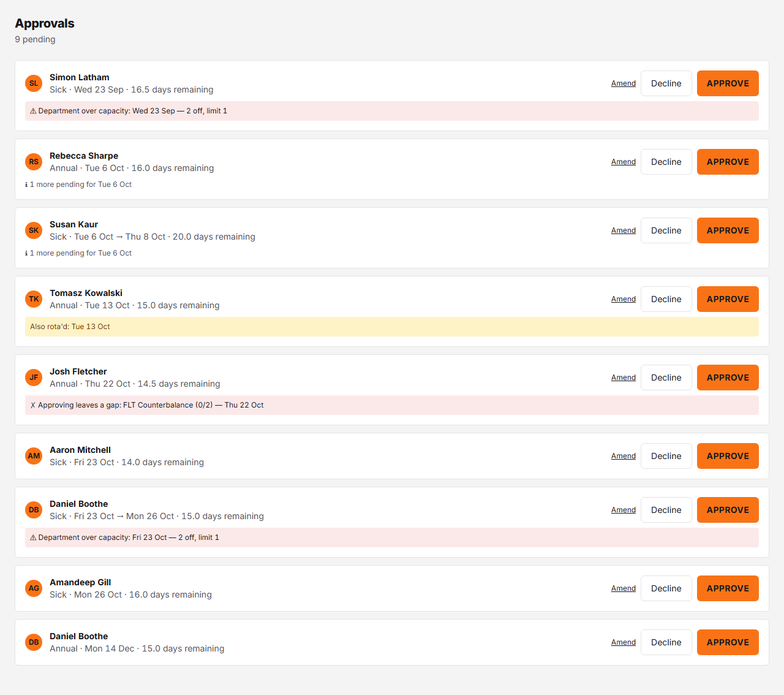This screenshot has width=784, height=695.
Task: Click the Wed 23 Sep over capacity warning
Action: pos(392,111)
